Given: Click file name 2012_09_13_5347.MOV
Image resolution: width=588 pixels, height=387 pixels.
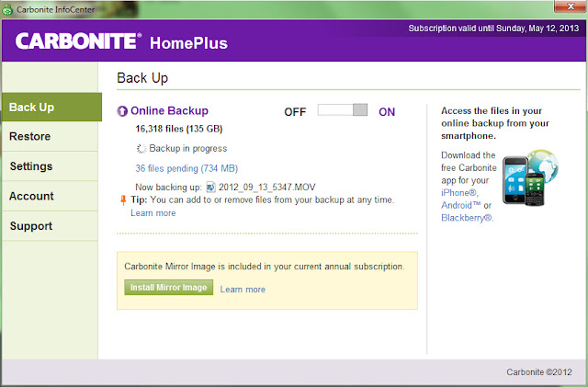Looking at the screenshot, I should coord(267,187).
